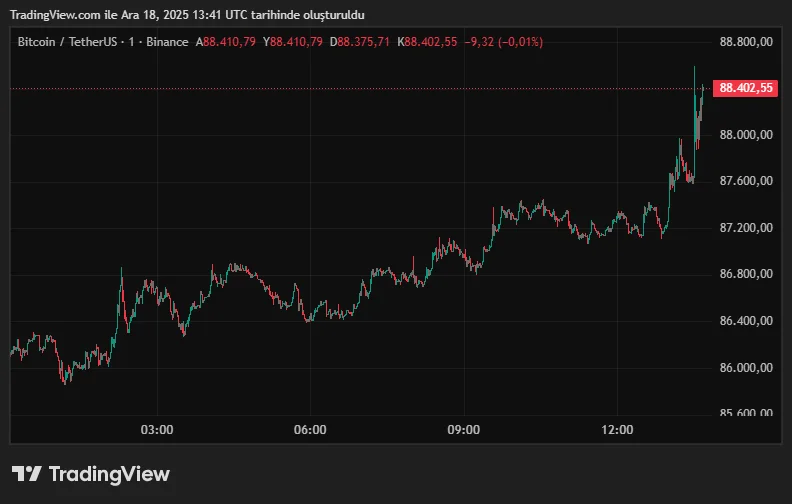
Task: Click the TradingView logo icon
Action: tap(26, 474)
